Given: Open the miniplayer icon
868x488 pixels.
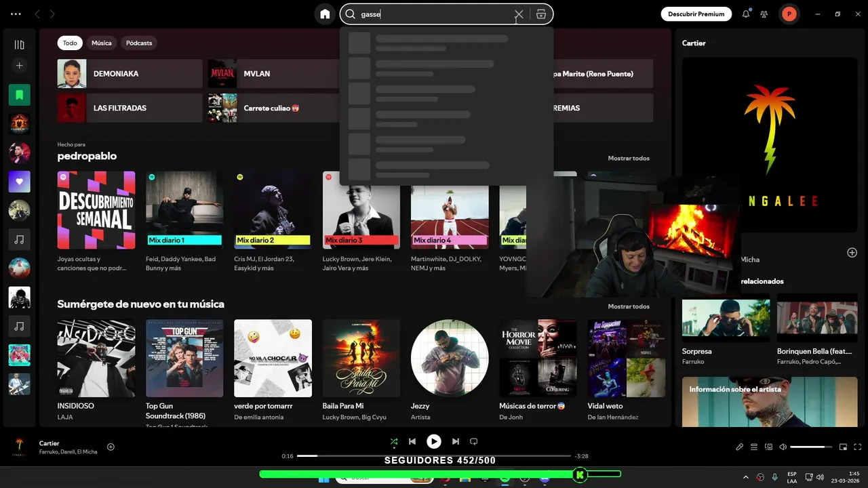Looking at the screenshot, I should pos(844,447).
